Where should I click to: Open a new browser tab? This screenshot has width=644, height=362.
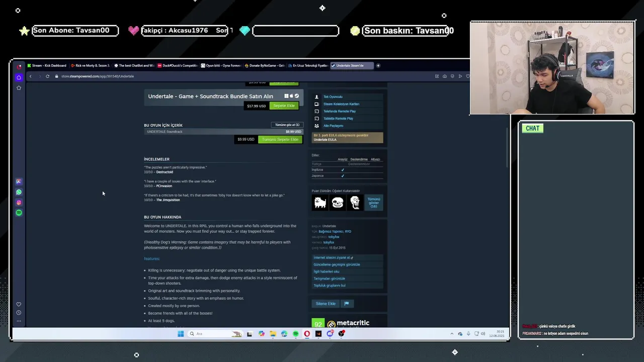[378, 65]
